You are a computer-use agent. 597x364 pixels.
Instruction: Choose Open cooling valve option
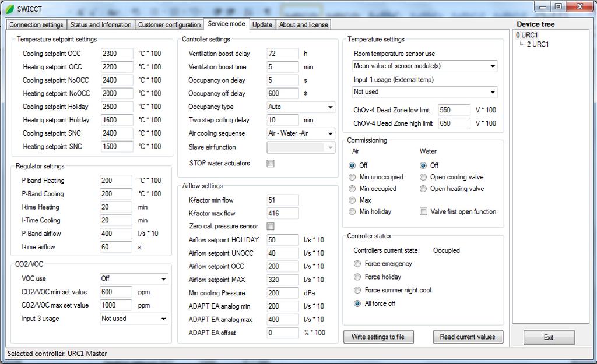(423, 177)
